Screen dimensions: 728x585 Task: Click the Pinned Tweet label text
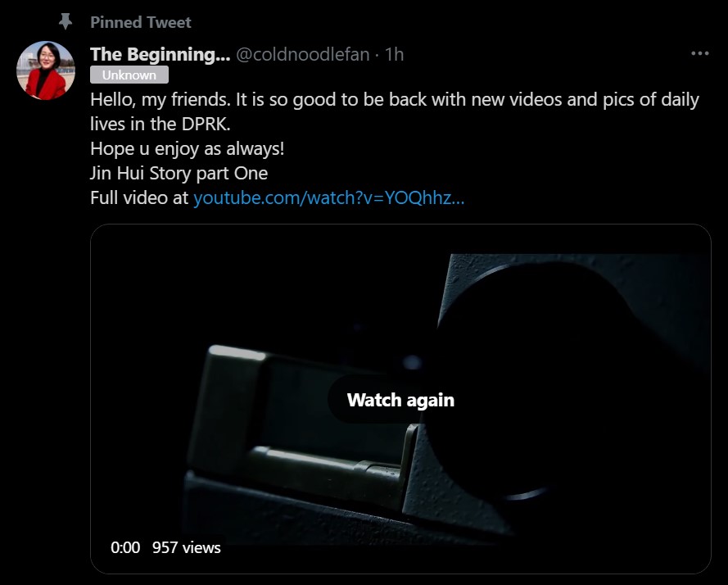pos(141,22)
